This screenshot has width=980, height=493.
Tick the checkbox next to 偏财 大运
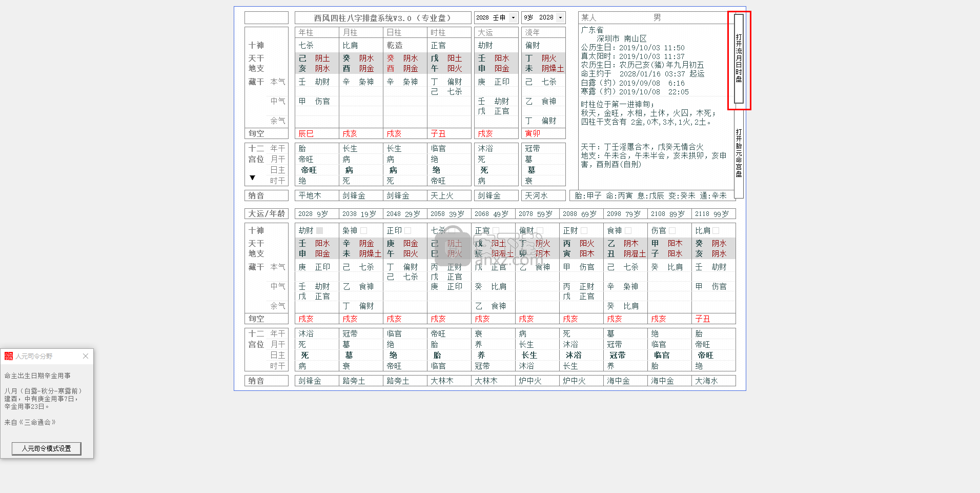point(540,231)
